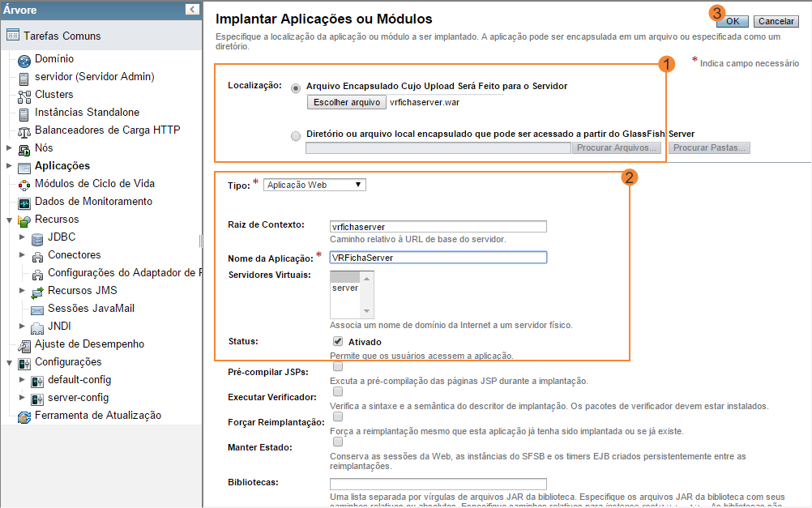This screenshot has width=812, height=508.
Task: Click the JDBC database icon
Action: (x=37, y=239)
